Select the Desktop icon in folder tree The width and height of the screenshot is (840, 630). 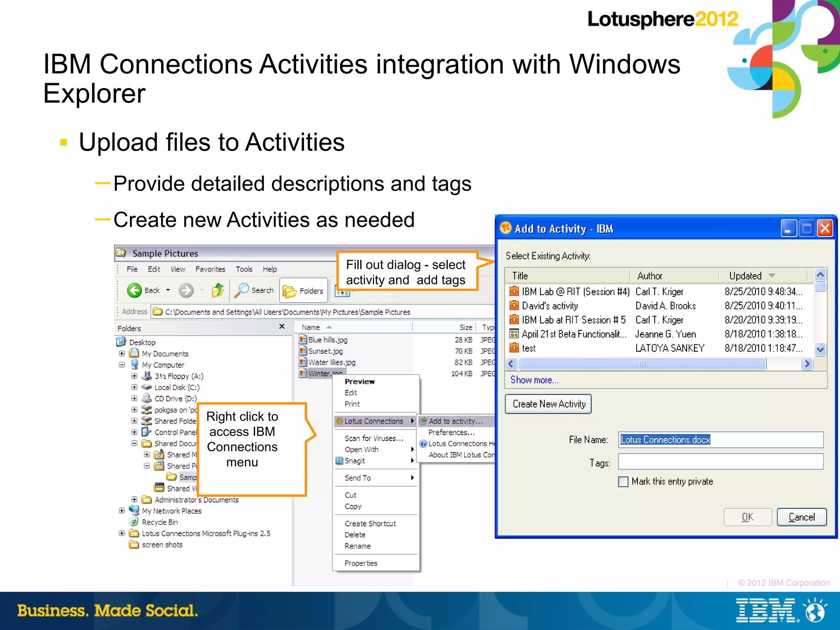tap(121, 342)
